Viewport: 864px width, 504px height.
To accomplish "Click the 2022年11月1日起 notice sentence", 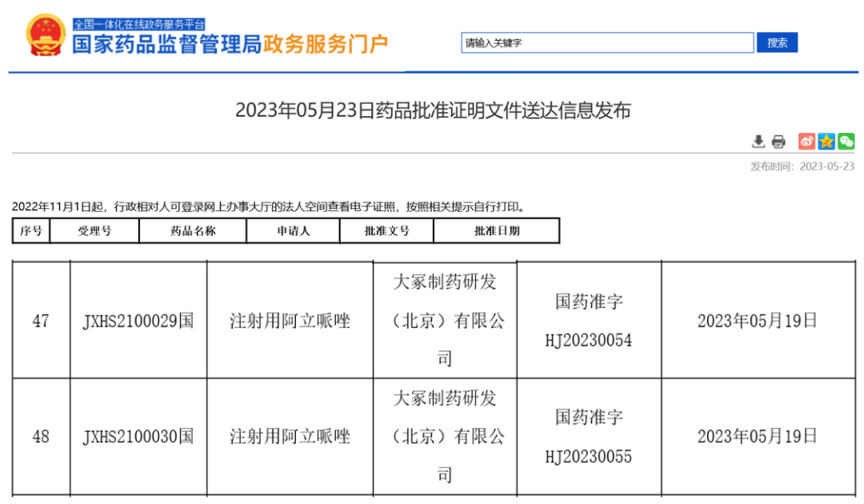I will coord(270,207).
